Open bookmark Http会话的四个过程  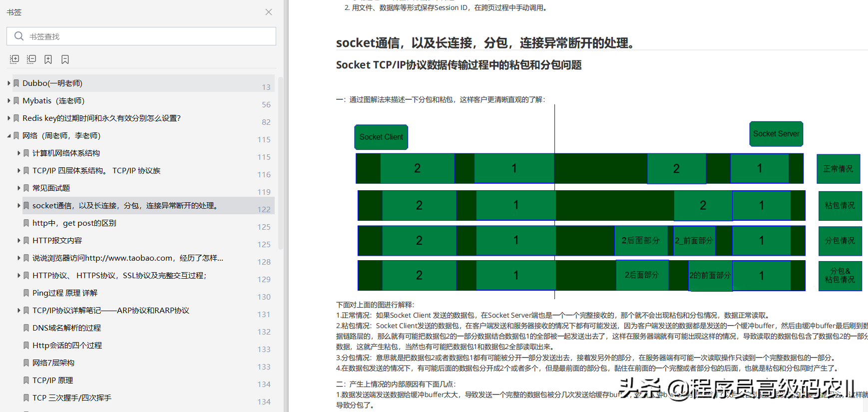pos(67,345)
